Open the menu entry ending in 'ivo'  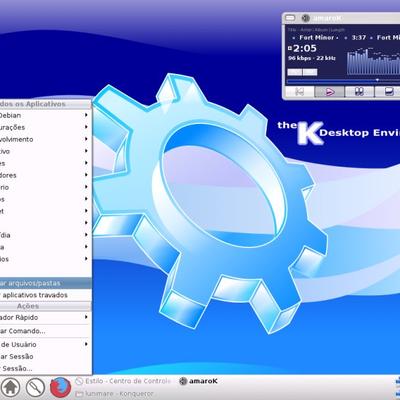click(46, 151)
